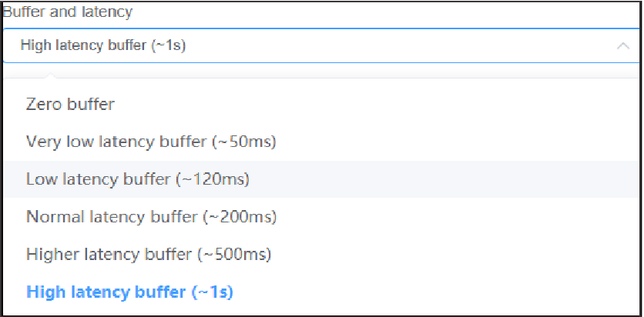Click the Buffer and latency label

pos(67,12)
